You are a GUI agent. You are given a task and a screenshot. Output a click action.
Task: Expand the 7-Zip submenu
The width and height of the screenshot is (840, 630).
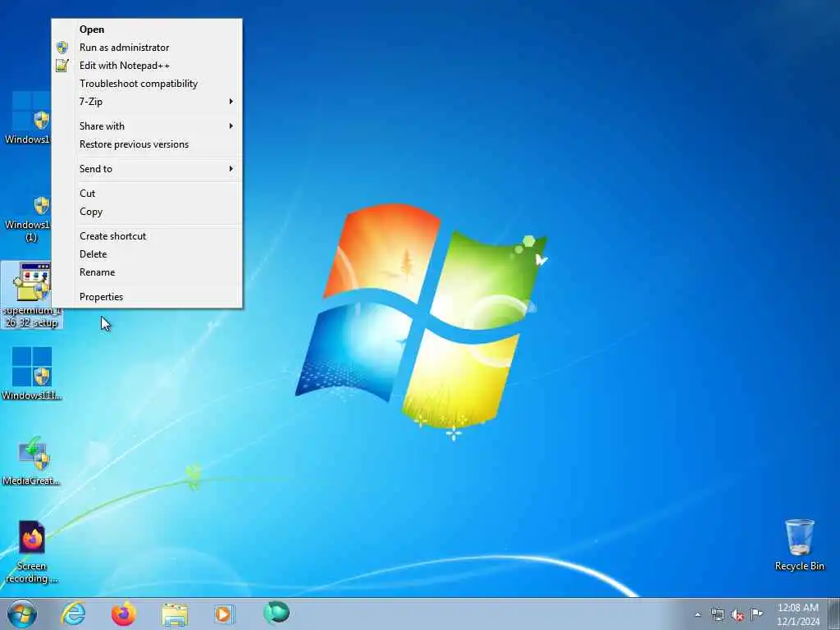147,101
